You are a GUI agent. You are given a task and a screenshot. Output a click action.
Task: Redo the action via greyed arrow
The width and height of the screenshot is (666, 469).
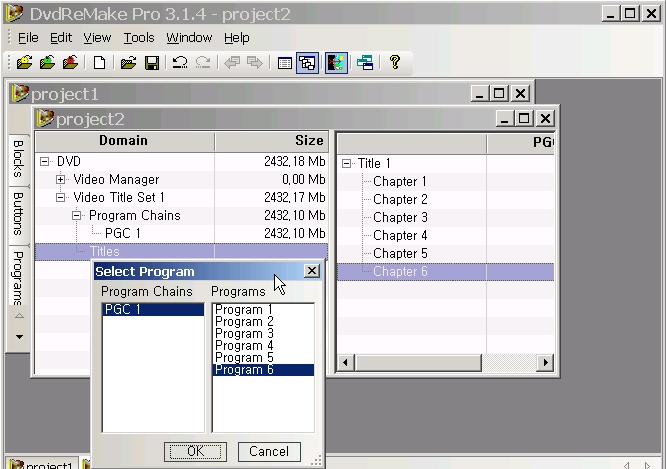203,62
